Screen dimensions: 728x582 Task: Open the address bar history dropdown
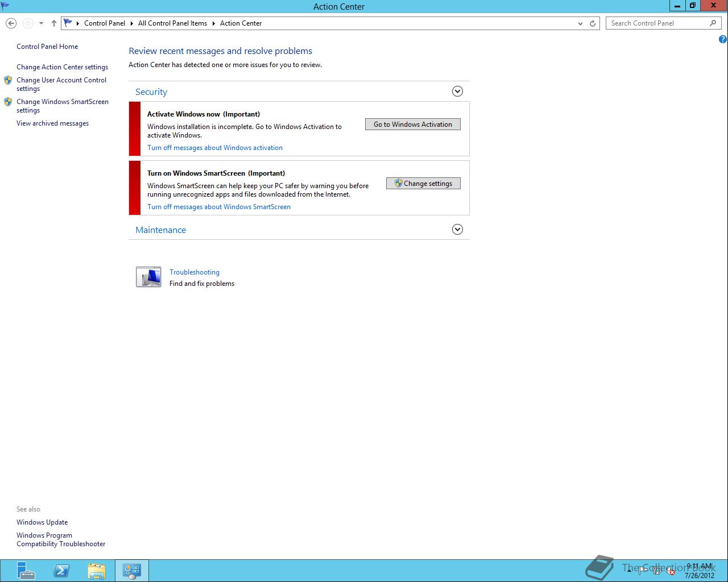[x=580, y=23]
